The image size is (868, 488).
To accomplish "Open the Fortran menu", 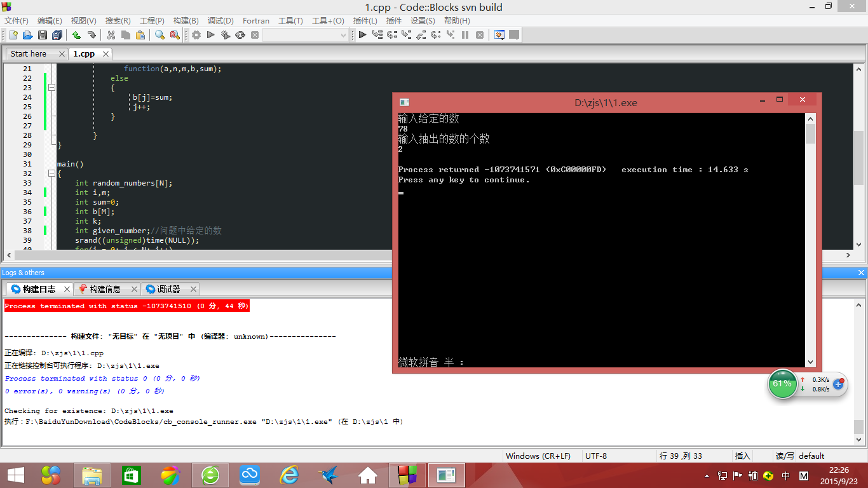I will (x=256, y=21).
